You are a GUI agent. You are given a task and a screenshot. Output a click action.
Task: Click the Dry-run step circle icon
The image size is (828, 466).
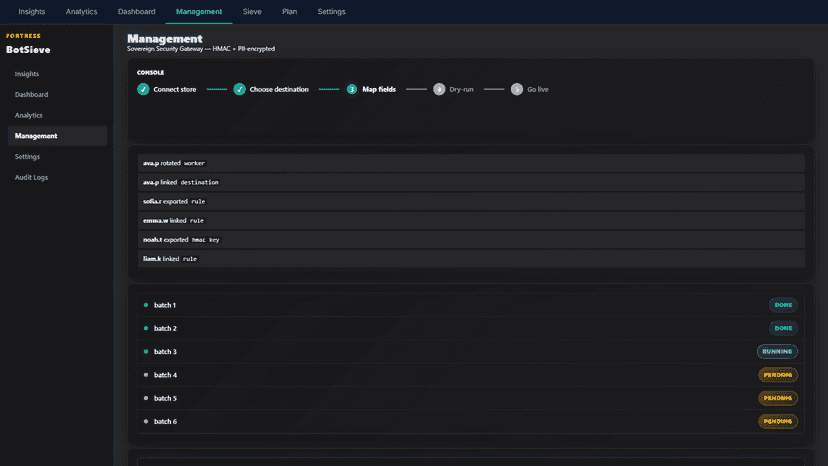(439, 89)
